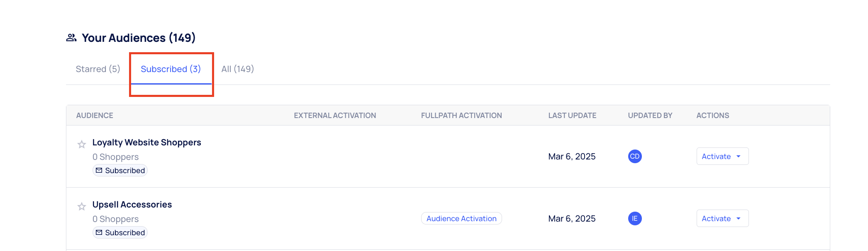Screen dimensions: 868x251
Task: Click envelope icon on Loyalty Subscribed badge
Action: click(99, 170)
